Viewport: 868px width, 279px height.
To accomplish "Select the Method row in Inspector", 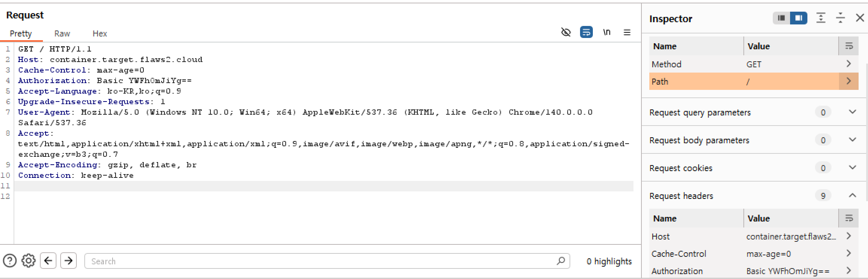I will pyautogui.click(x=754, y=64).
